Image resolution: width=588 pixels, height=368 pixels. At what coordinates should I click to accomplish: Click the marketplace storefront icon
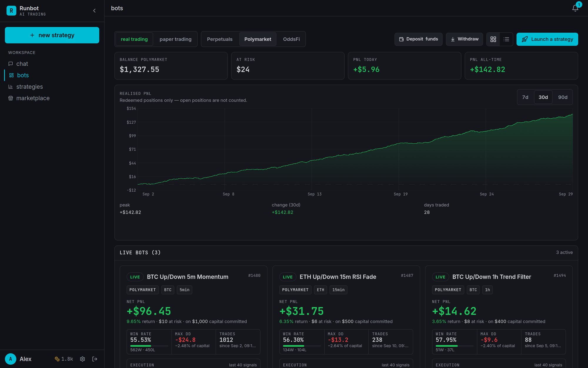tap(11, 98)
